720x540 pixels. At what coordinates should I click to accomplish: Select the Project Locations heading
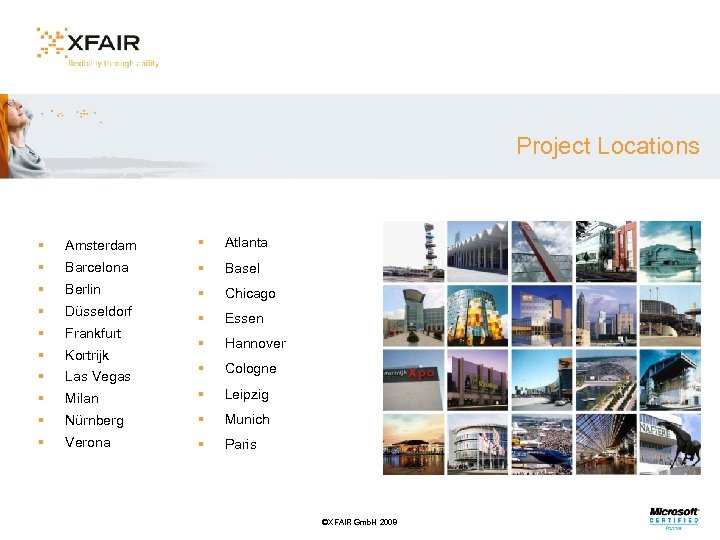point(608,146)
